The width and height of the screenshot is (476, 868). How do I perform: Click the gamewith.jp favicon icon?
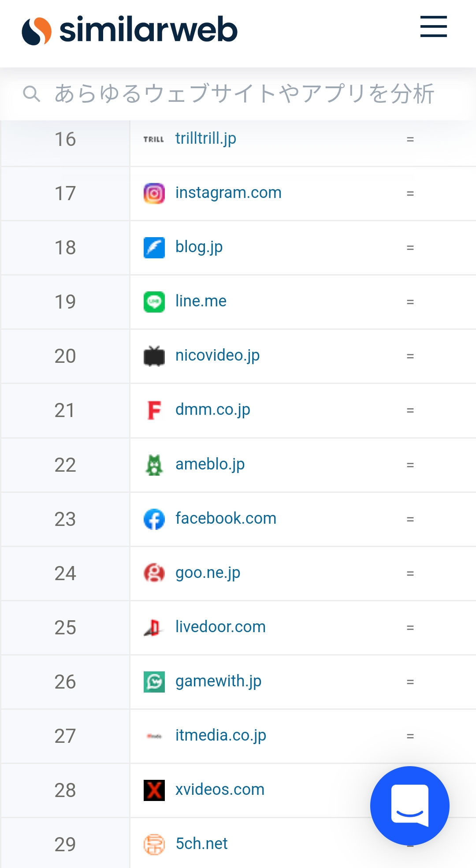tap(154, 682)
